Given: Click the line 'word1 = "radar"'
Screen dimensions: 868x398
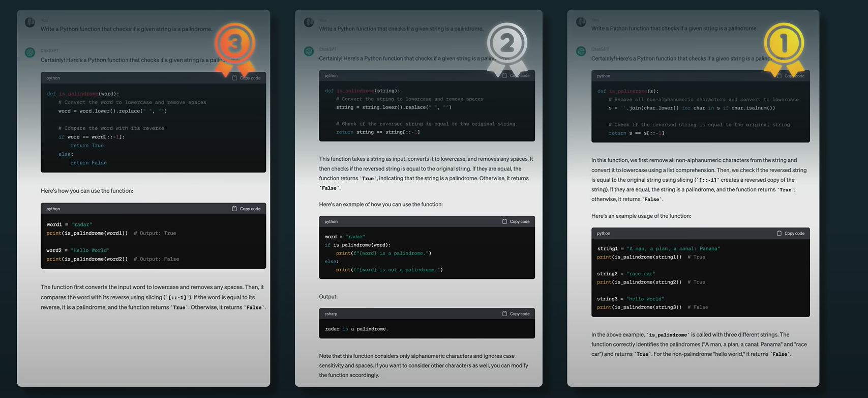Looking at the screenshot, I should coord(69,224).
